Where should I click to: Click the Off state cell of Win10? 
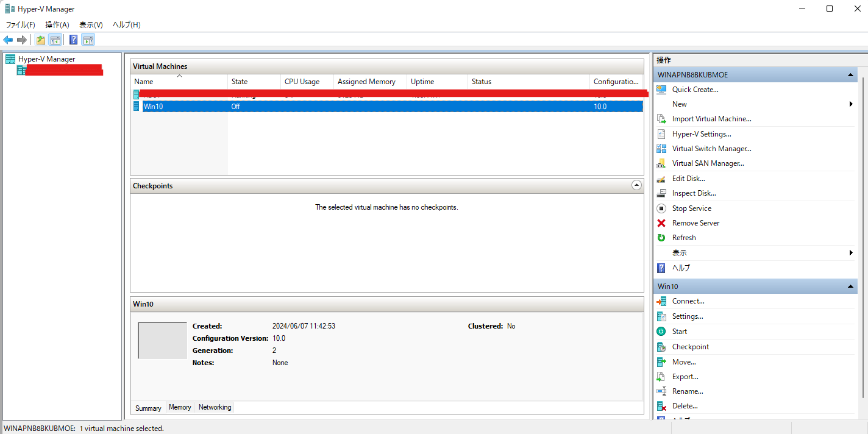[x=235, y=107]
